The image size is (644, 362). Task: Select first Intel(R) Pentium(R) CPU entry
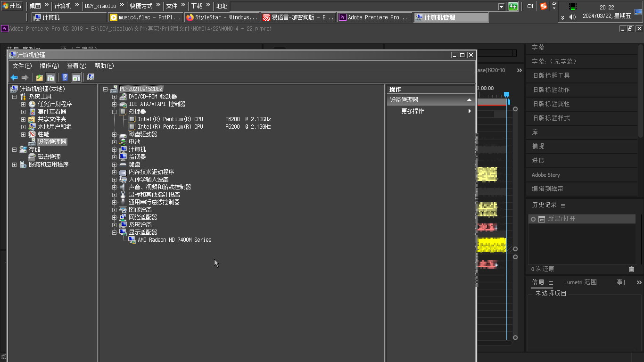(204, 119)
